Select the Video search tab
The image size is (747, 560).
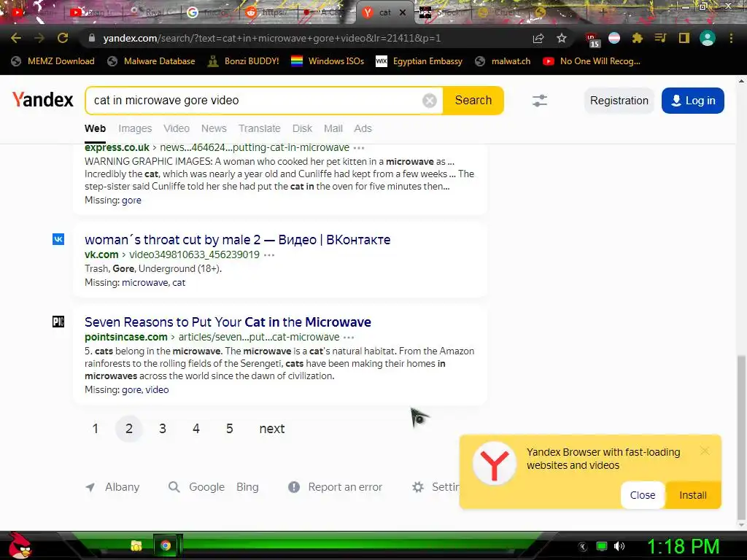[x=177, y=128]
